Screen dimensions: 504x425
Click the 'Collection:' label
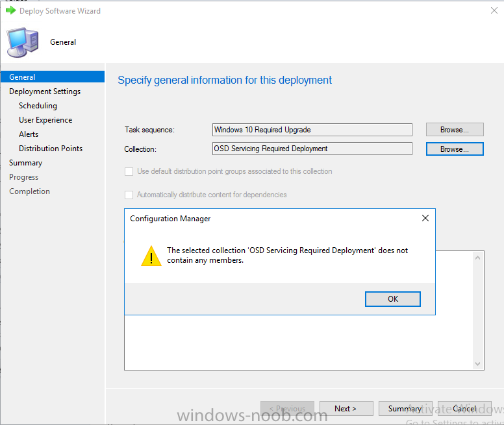(x=140, y=149)
